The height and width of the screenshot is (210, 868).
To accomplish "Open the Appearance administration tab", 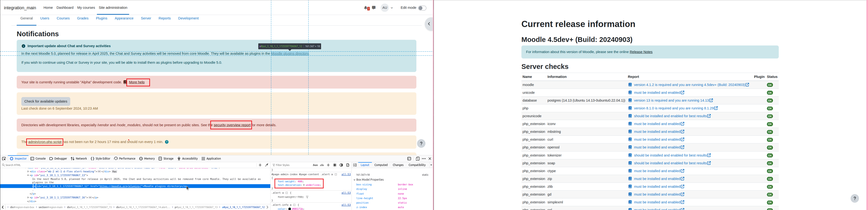I will [x=124, y=19].
